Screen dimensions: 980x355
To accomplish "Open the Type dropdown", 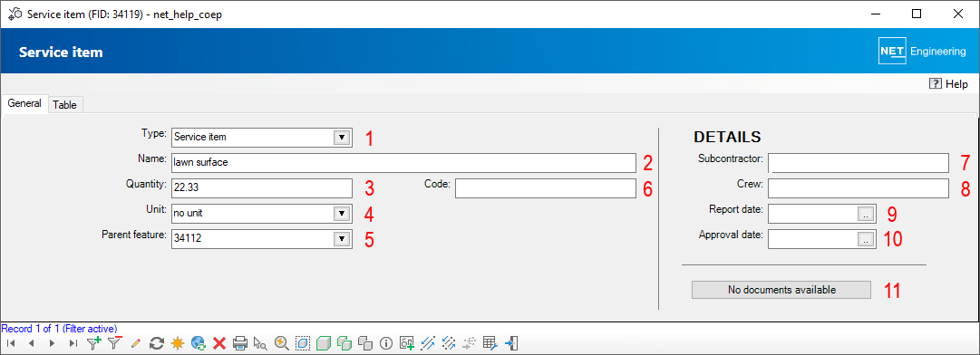I will (x=341, y=138).
